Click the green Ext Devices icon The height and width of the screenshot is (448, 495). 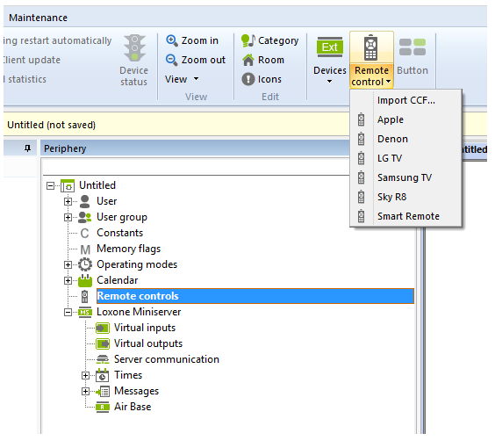pos(330,47)
